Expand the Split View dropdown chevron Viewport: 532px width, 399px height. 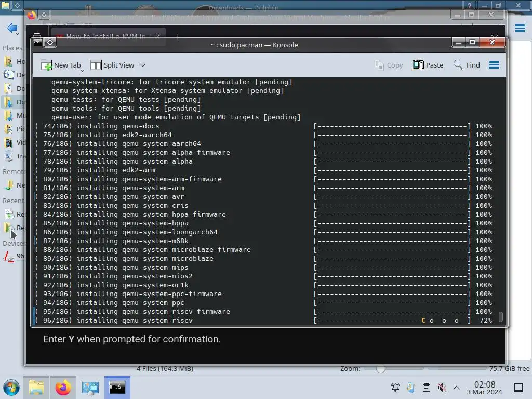pyautogui.click(x=143, y=65)
